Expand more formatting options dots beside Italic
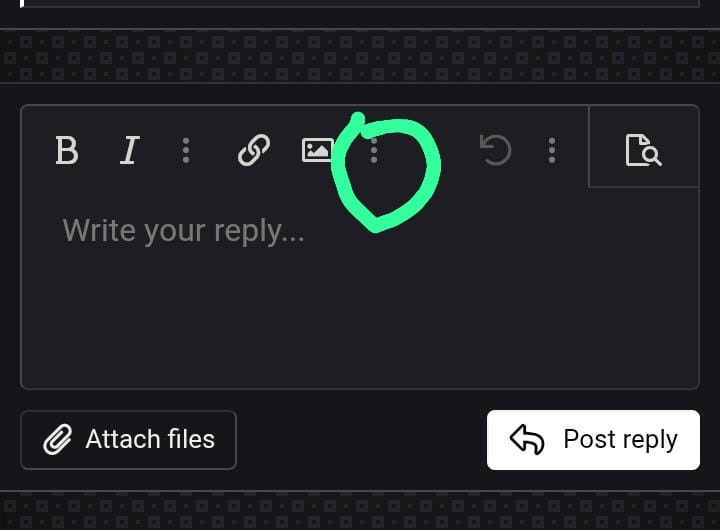Viewport: 720px width, 530px height. (186, 150)
